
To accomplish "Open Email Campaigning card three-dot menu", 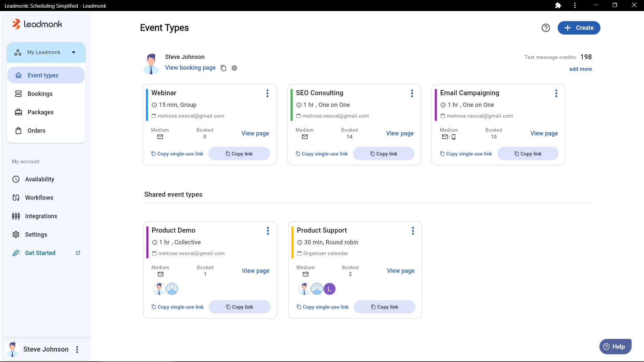I will (x=556, y=94).
